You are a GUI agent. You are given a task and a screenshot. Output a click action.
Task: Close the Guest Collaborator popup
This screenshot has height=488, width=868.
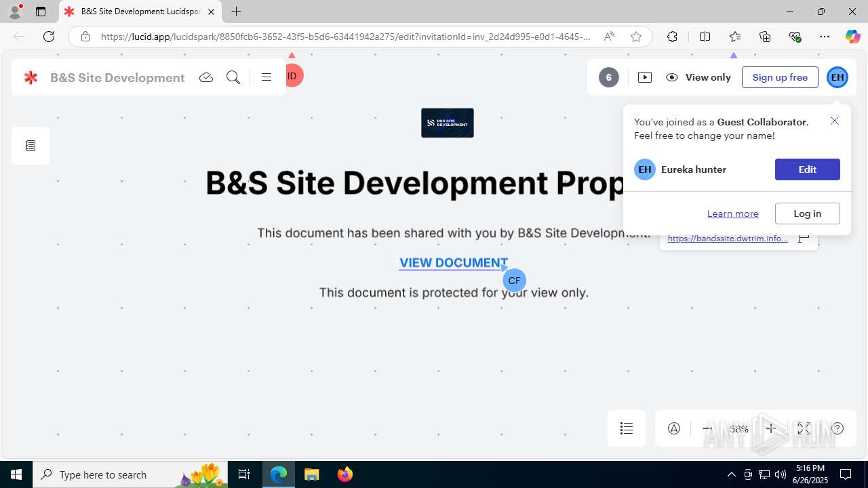pyautogui.click(x=835, y=121)
